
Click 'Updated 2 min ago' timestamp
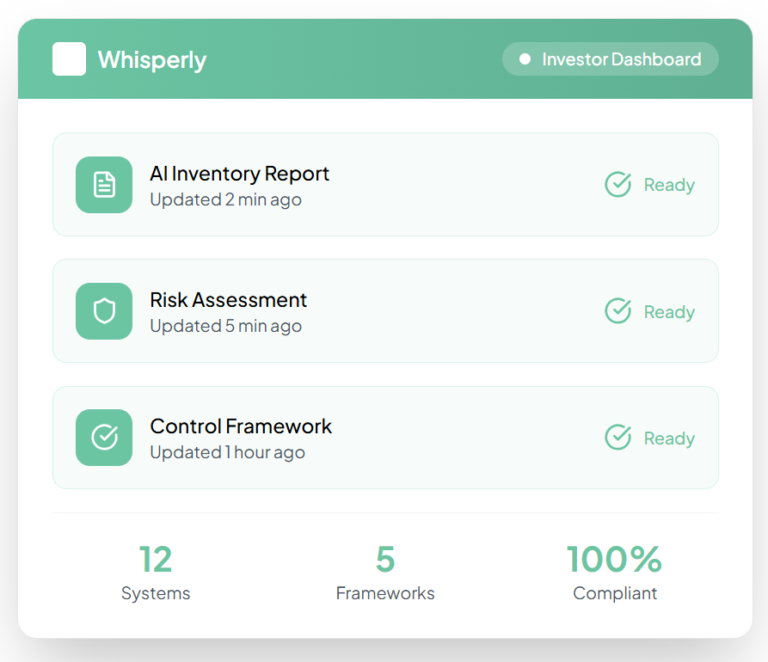pyautogui.click(x=225, y=199)
